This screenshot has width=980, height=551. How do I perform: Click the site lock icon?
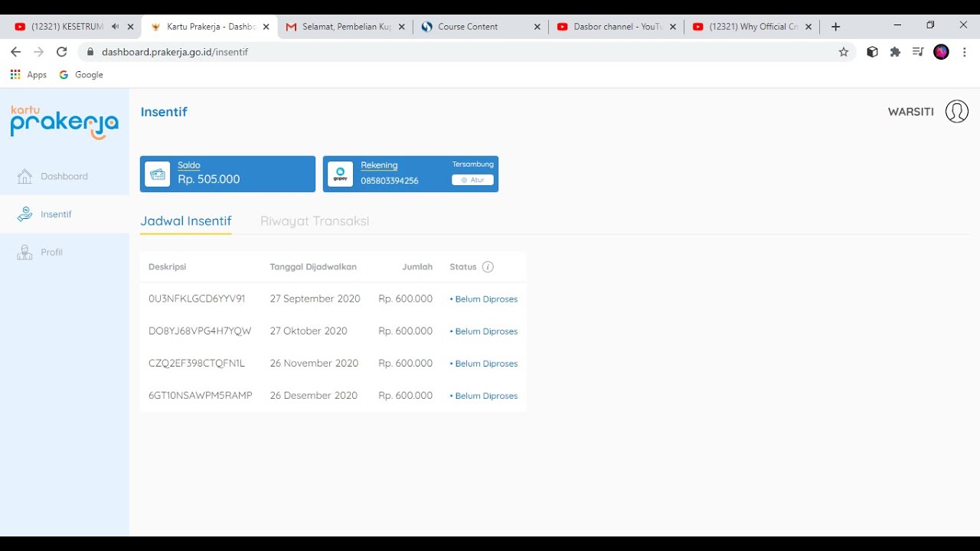coord(90,52)
